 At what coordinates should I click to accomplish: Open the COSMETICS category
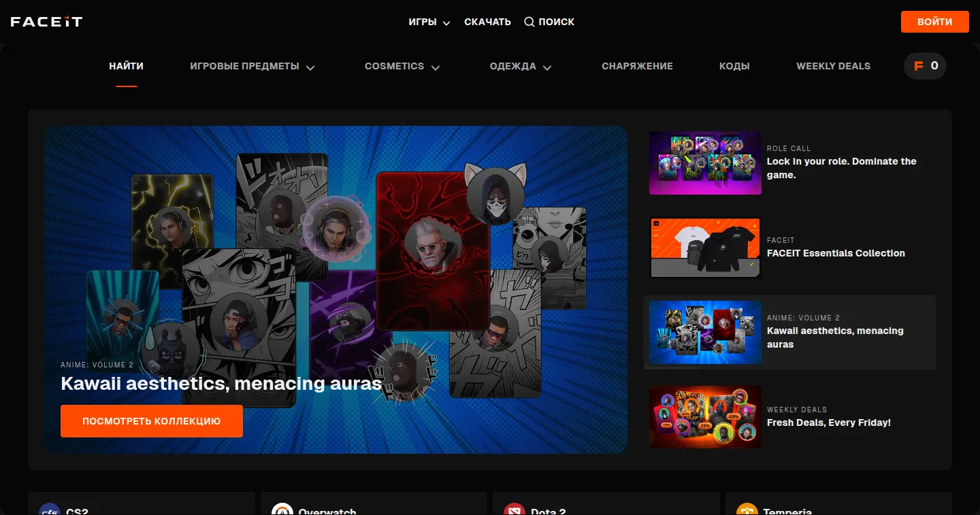point(402,66)
